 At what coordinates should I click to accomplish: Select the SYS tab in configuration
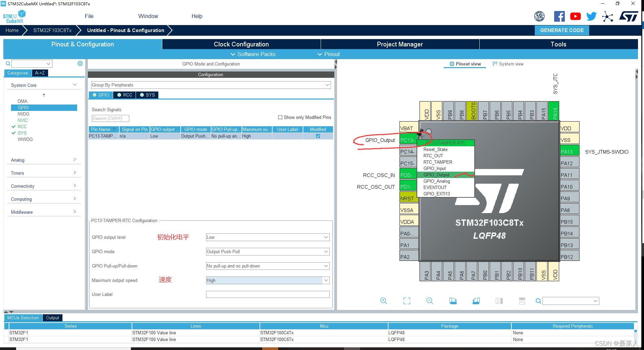coord(147,95)
